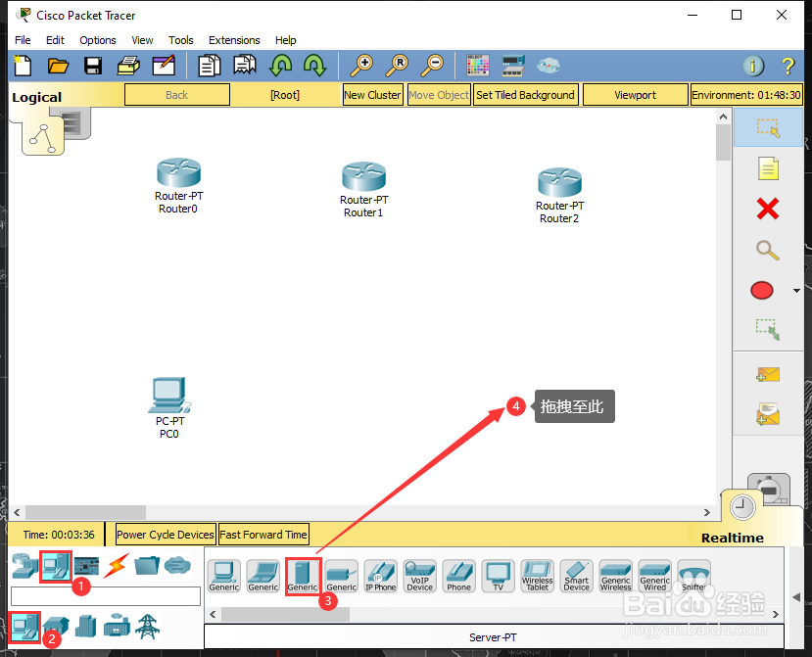Click the yellow question mark Help icon

click(788, 67)
